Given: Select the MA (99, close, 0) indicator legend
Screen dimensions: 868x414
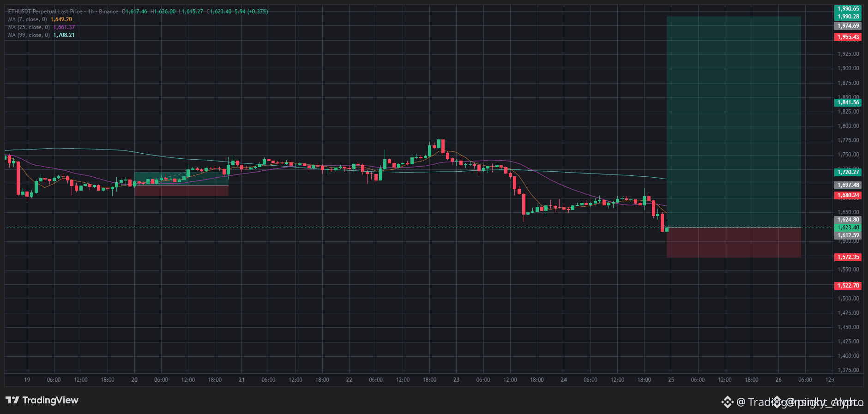Looking at the screenshot, I should coord(42,35).
